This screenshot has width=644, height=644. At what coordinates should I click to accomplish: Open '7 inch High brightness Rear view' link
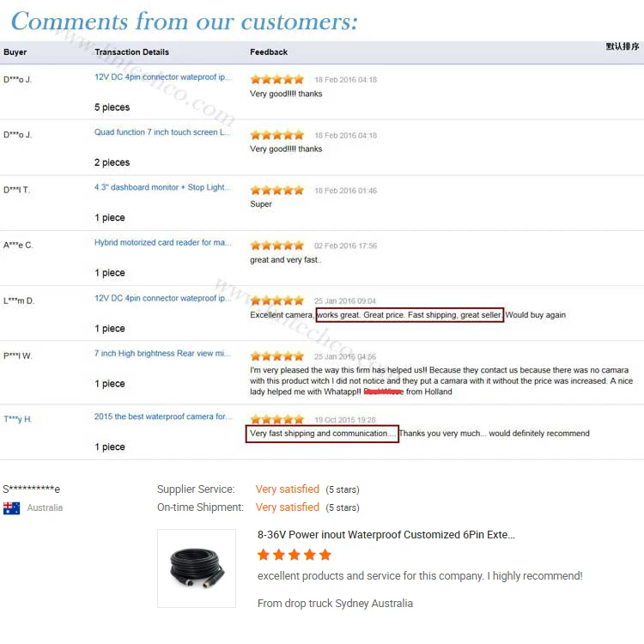pyautogui.click(x=163, y=353)
